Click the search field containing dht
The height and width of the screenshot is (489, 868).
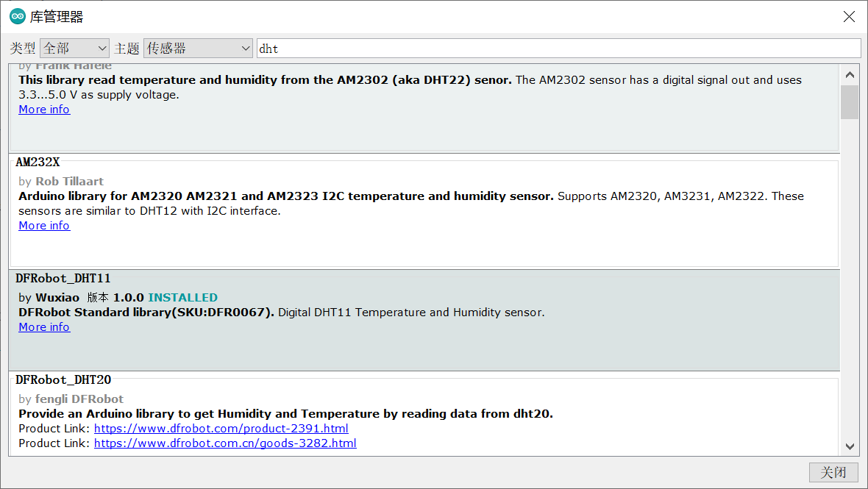click(x=559, y=49)
